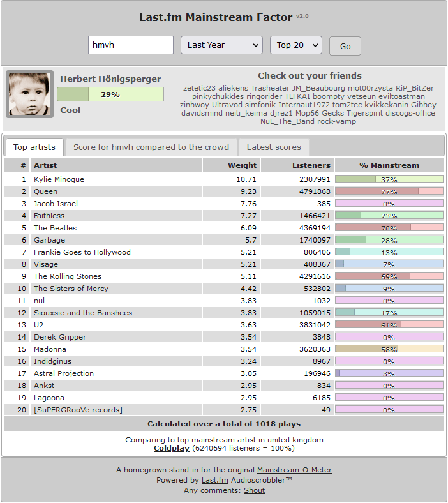The height and width of the screenshot is (503, 448).
Task: Click the Go button
Action: [x=345, y=46]
